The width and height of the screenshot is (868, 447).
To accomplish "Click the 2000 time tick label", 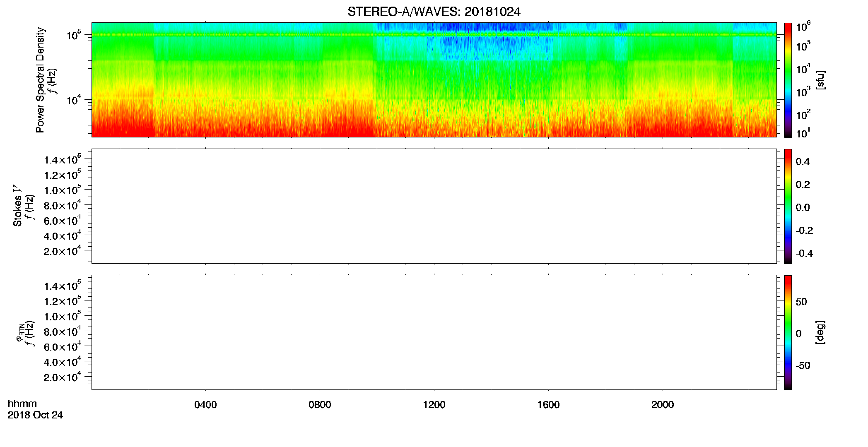I will coord(663,405).
